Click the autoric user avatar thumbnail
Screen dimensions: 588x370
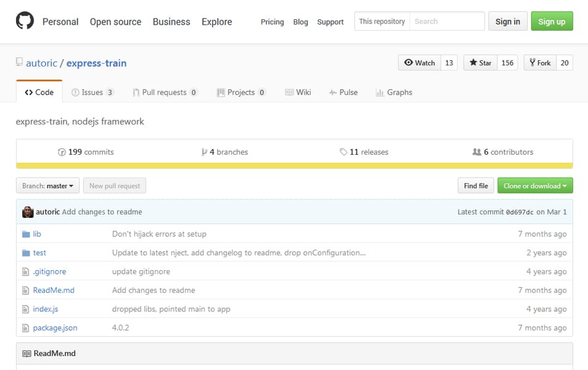28,212
